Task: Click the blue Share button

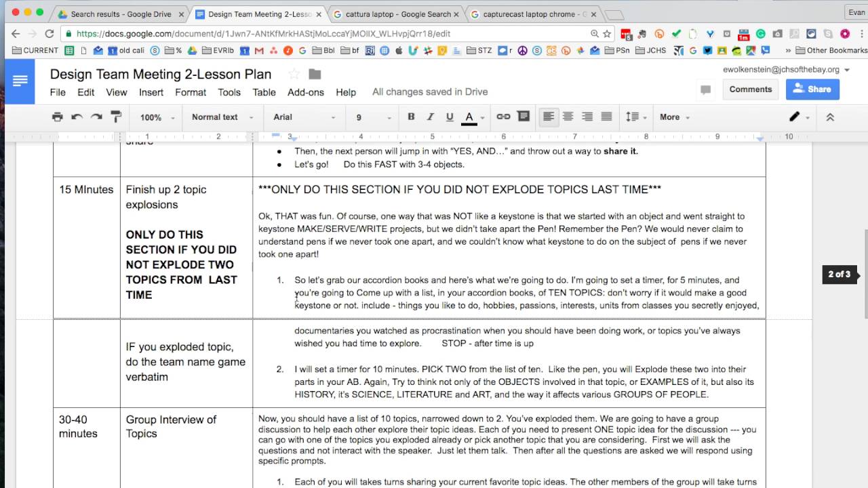Action: 812,89
